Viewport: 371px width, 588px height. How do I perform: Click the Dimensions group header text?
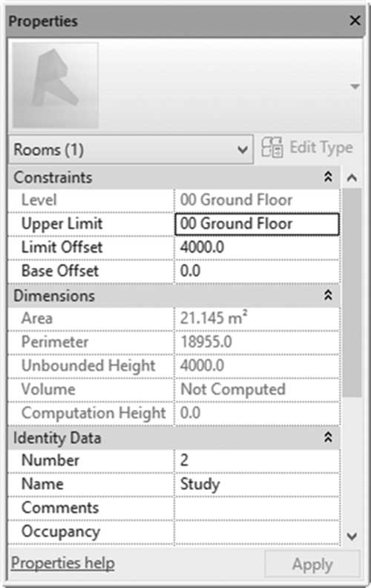click(x=54, y=296)
